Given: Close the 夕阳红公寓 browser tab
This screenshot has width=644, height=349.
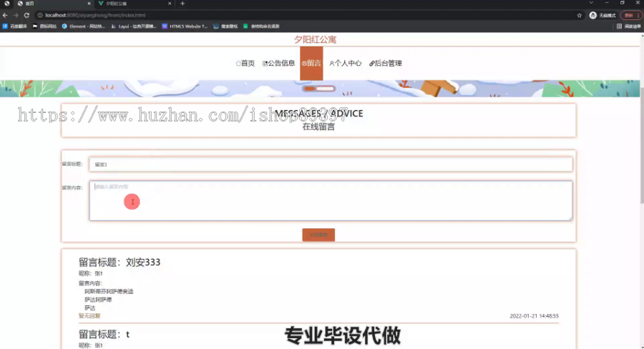Looking at the screenshot, I should click(170, 4).
